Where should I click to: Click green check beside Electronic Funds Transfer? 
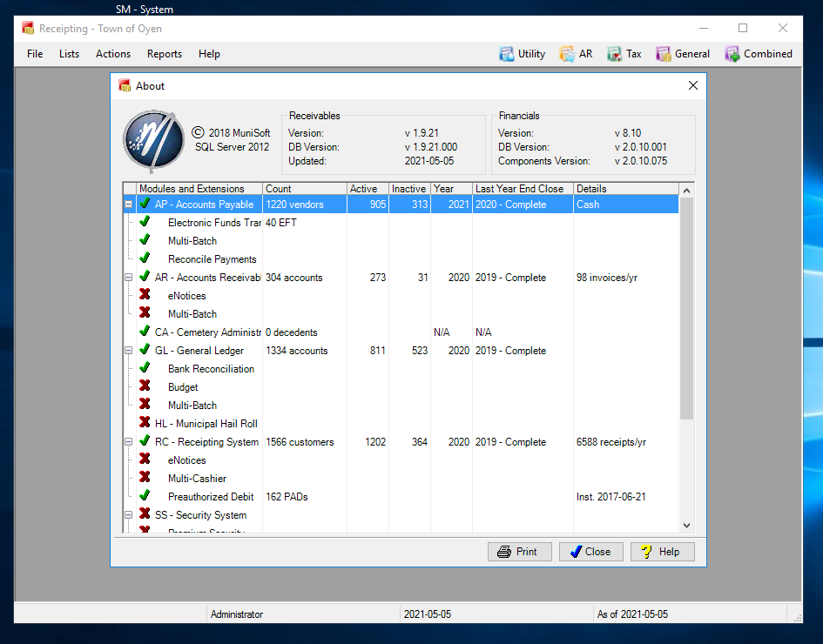tap(145, 222)
